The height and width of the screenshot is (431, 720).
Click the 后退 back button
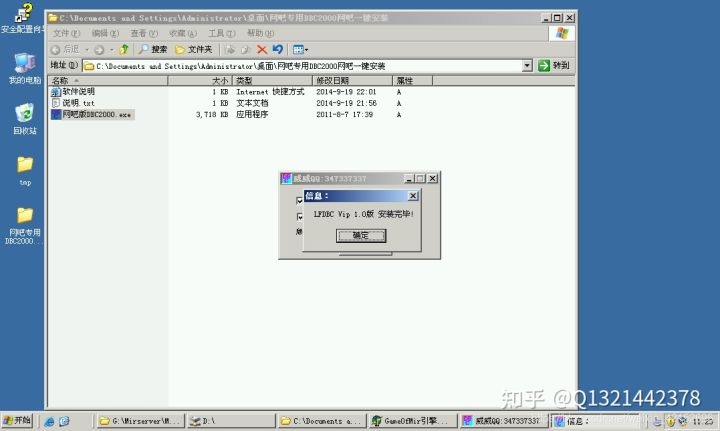[66, 49]
